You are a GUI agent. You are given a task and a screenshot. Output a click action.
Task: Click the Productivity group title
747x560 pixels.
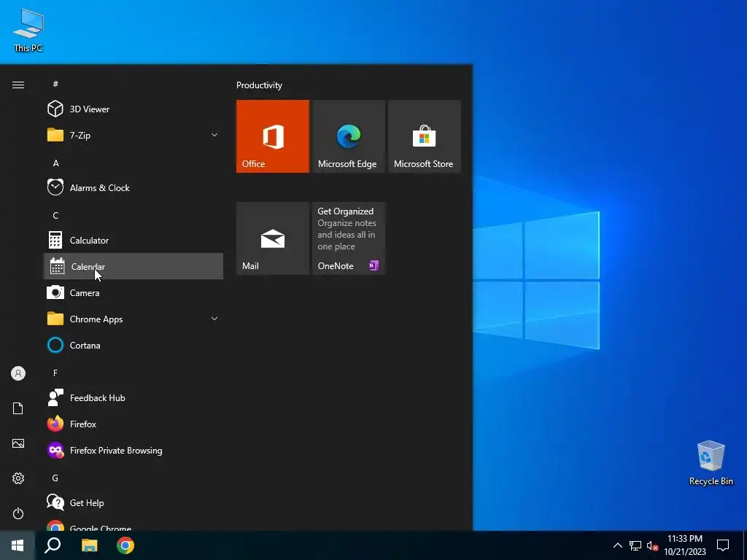[x=259, y=85]
